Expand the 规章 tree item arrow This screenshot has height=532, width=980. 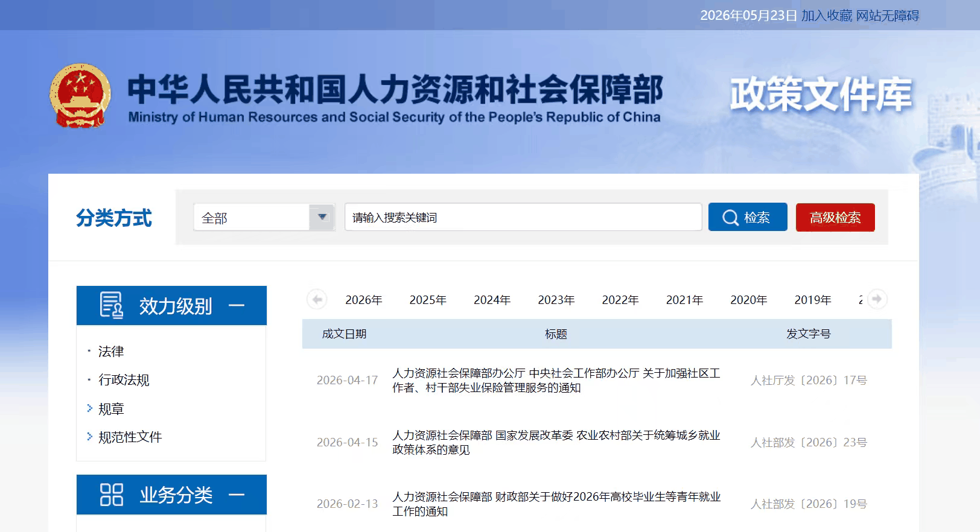90,408
